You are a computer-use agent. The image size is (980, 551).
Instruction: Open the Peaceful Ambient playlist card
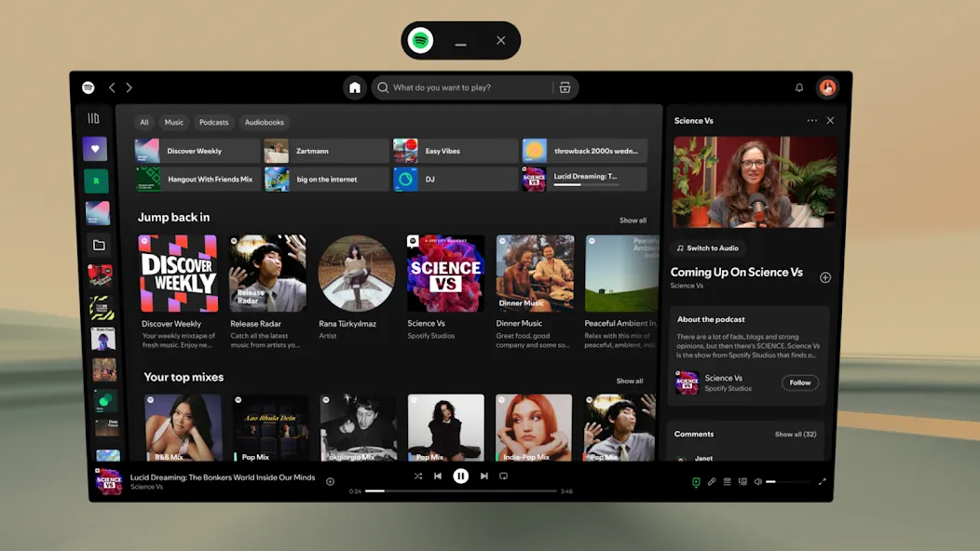621,291
